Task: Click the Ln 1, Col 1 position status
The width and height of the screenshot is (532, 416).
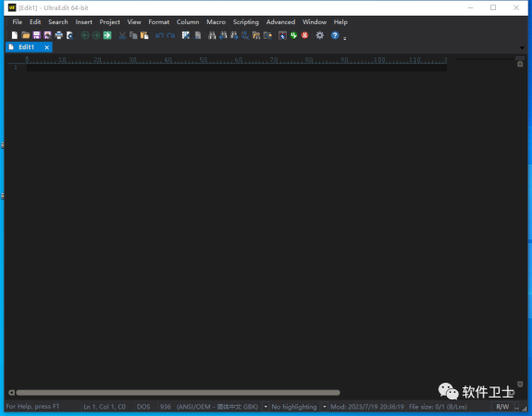Action: [x=105, y=407]
